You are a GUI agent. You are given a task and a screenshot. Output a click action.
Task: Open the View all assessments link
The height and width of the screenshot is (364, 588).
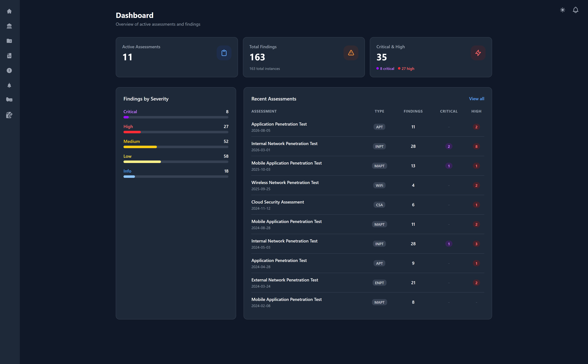coord(476,99)
